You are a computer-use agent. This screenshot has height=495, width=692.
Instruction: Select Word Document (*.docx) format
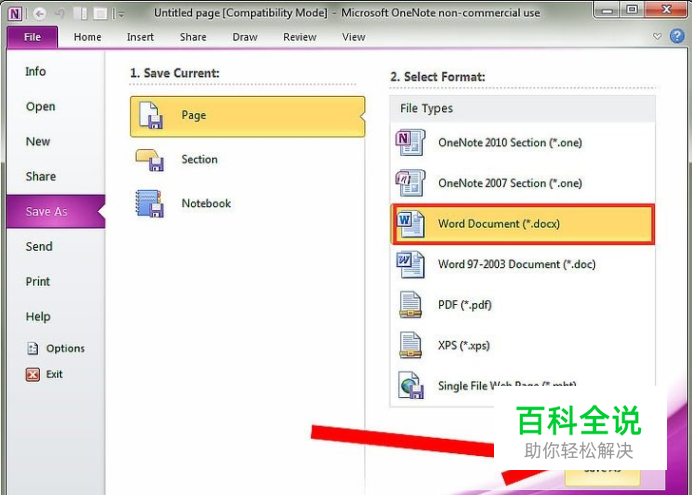coord(523,224)
